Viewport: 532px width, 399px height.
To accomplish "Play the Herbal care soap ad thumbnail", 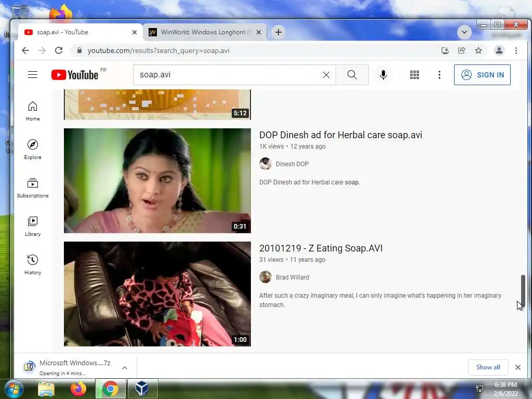I will pos(157,180).
